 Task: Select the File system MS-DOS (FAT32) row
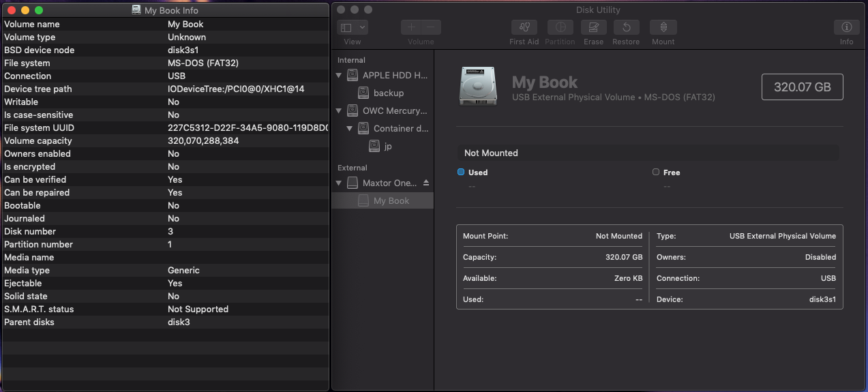pyautogui.click(x=166, y=63)
